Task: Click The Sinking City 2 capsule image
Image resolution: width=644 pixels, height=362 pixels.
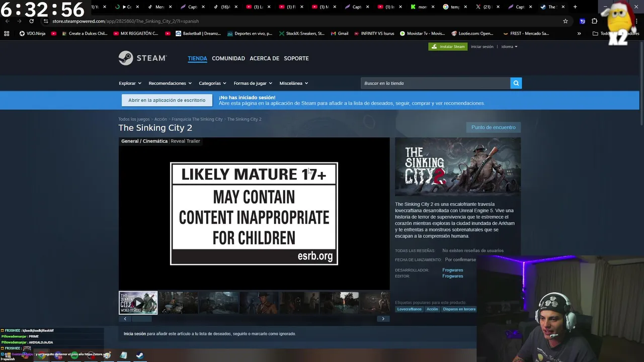Action: [458, 167]
